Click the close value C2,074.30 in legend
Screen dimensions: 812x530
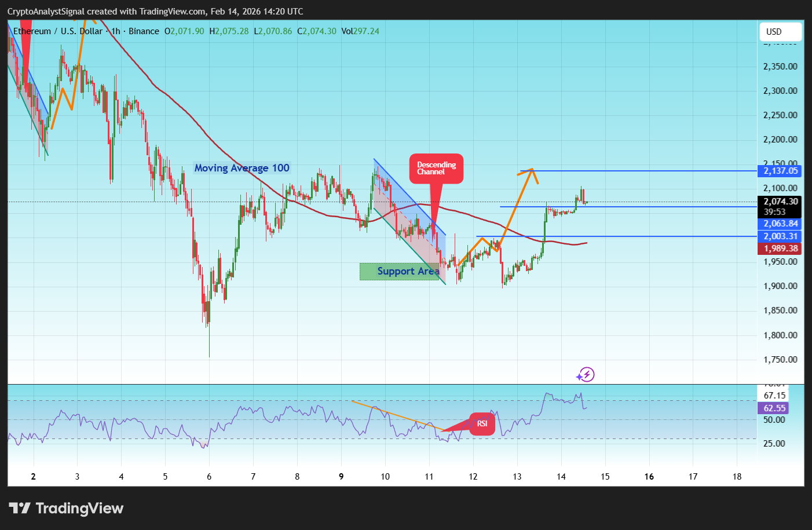317,31
